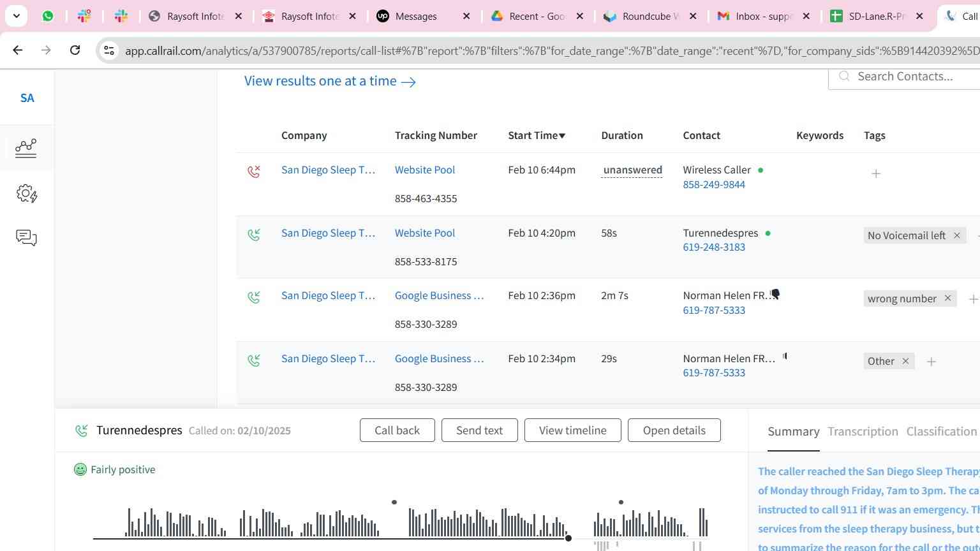980x551 pixels.
Task: Close the SD-Lane.R spreadsheet tab
Action: pos(919,16)
